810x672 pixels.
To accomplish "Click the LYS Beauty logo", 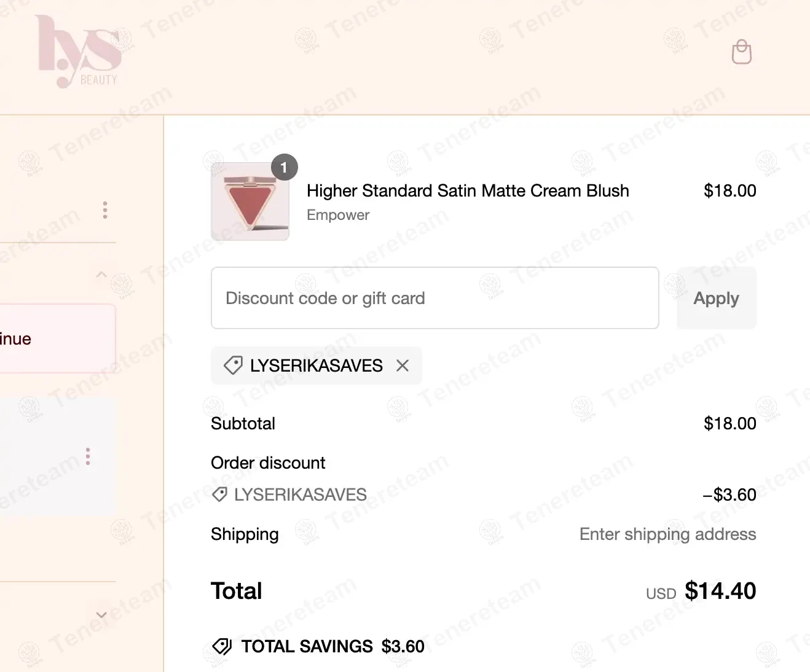I will [78, 52].
